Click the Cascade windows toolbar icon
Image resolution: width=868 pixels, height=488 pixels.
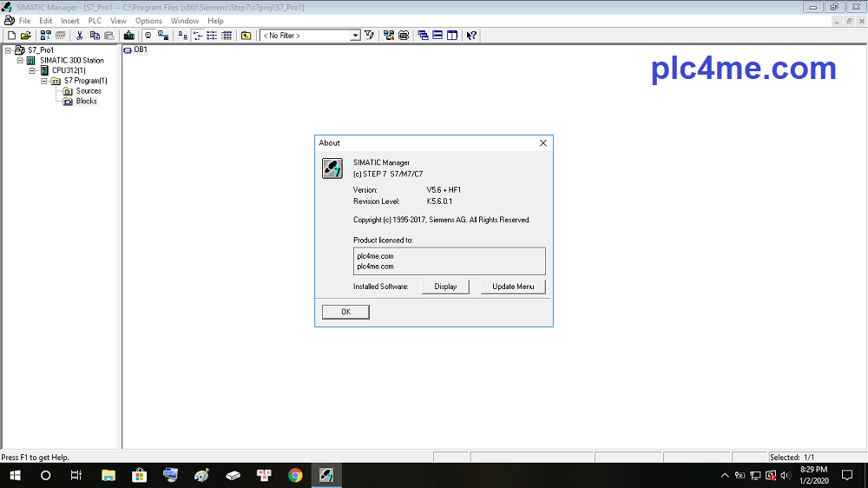tap(423, 36)
